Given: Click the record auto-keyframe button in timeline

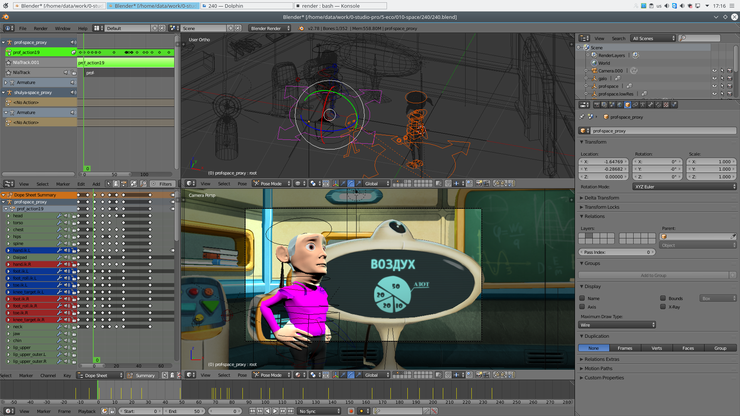Looking at the screenshot, I should 351,411.
